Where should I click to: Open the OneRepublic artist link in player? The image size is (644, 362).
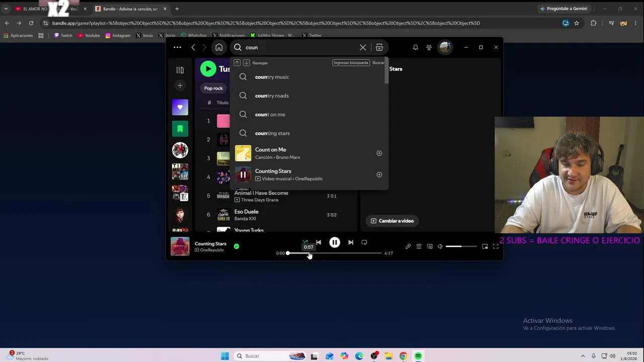point(212,250)
